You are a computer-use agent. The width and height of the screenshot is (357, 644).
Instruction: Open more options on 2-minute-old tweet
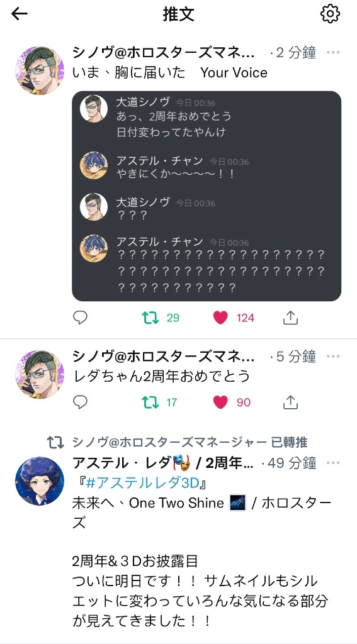tap(333, 53)
